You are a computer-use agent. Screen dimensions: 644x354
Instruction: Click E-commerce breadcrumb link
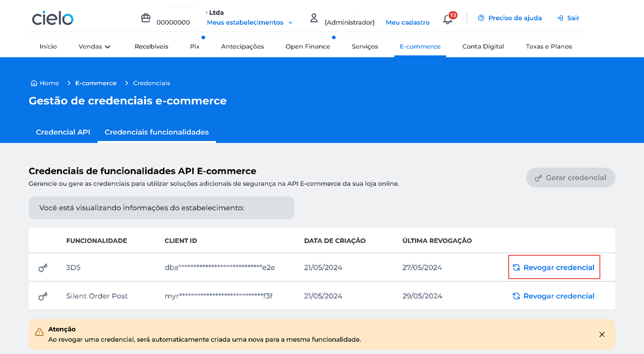96,83
